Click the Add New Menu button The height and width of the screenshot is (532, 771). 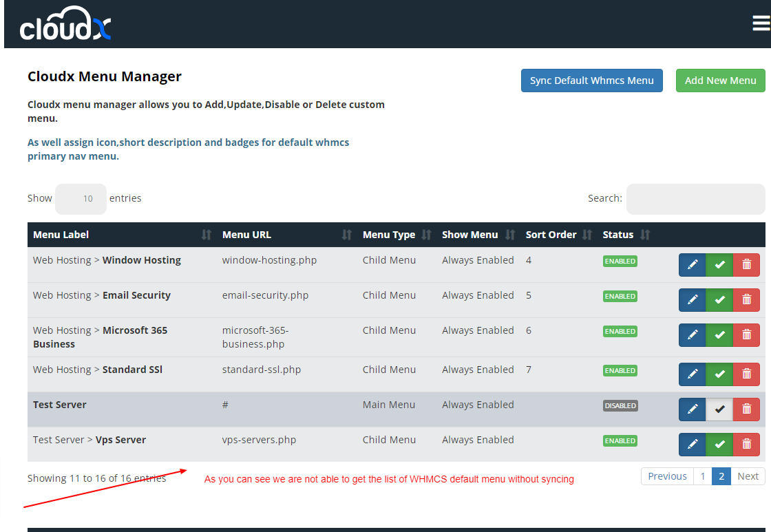(720, 81)
